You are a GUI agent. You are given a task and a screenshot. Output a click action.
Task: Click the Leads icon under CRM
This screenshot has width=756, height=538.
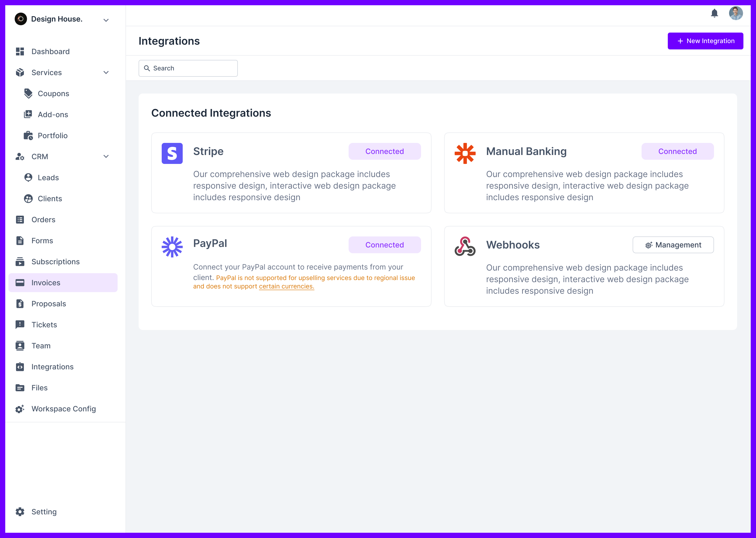coord(28,178)
